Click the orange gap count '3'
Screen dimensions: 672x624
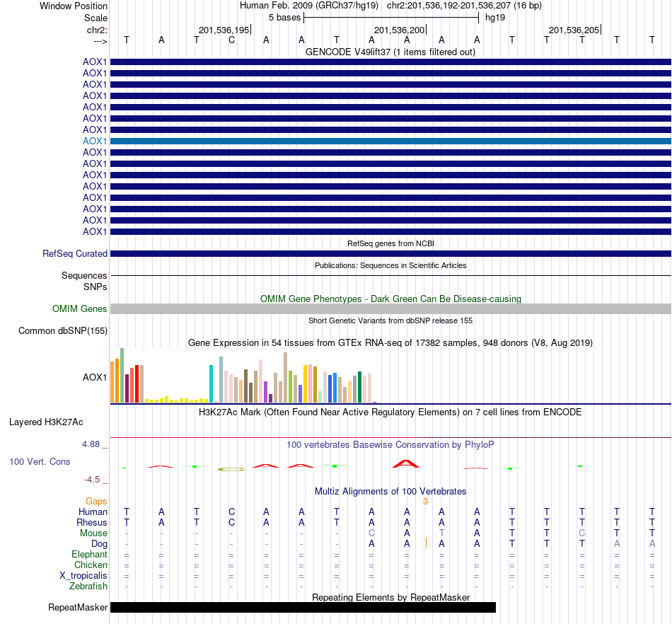click(x=425, y=502)
